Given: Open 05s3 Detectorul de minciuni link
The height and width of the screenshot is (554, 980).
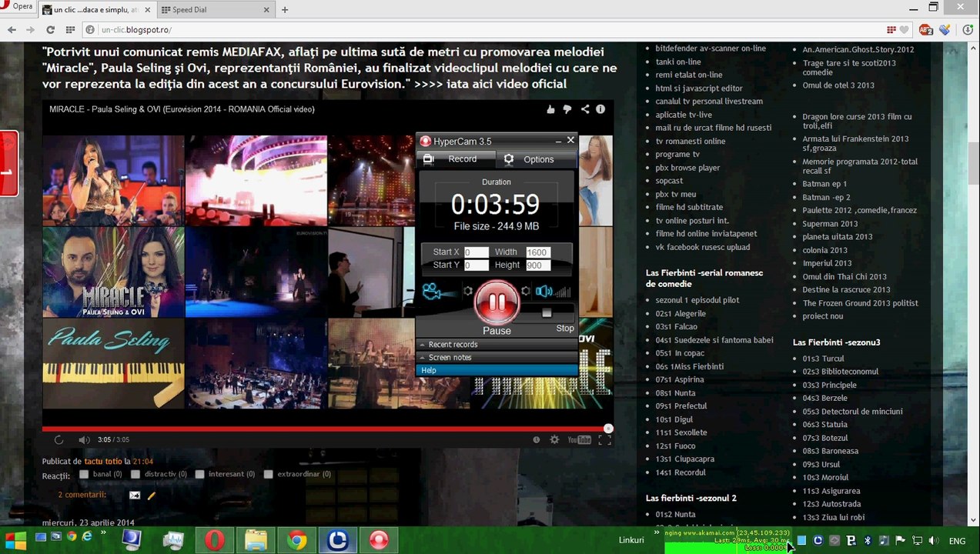Looking at the screenshot, I should pos(853,411).
